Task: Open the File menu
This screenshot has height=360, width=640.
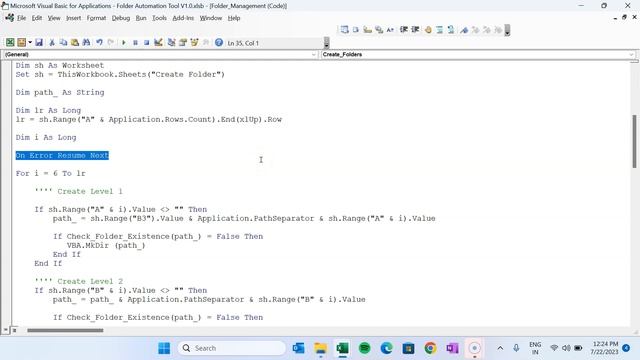Action: 21,18
